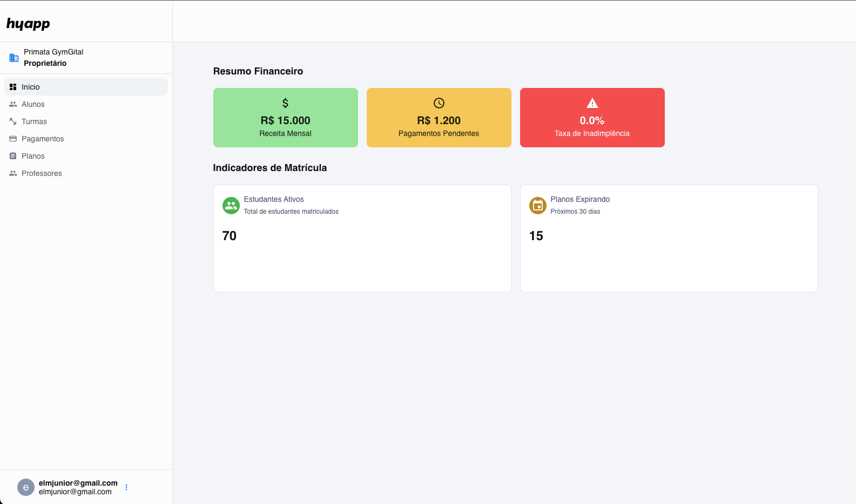Click the user avatar with letter e
This screenshot has height=504, width=856.
pyautogui.click(x=26, y=487)
